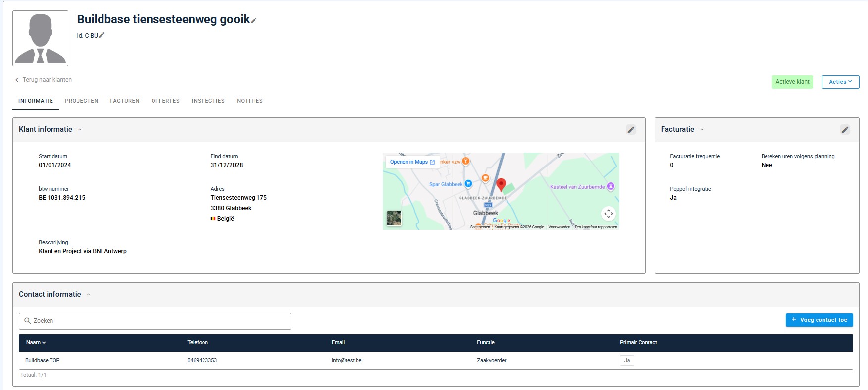Focus the Zoeken contact search field
Viewport: 868px width, 390px height.
pyautogui.click(x=155, y=321)
